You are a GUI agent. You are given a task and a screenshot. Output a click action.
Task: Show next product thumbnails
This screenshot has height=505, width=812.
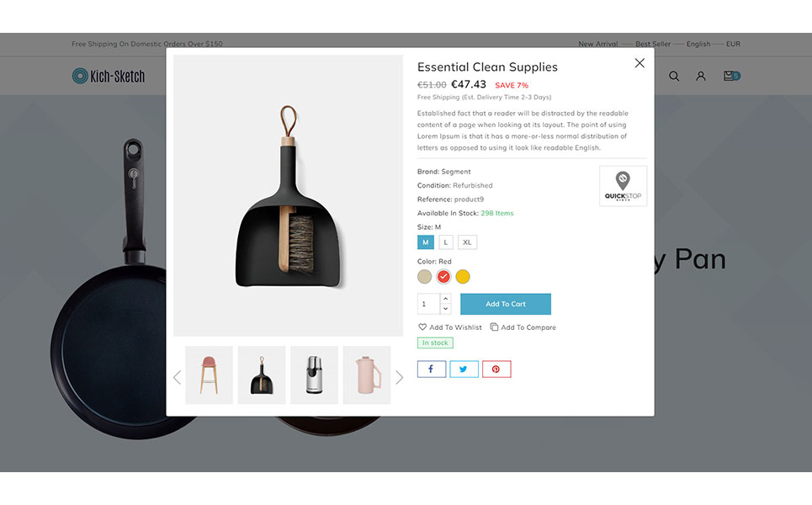coord(399,377)
